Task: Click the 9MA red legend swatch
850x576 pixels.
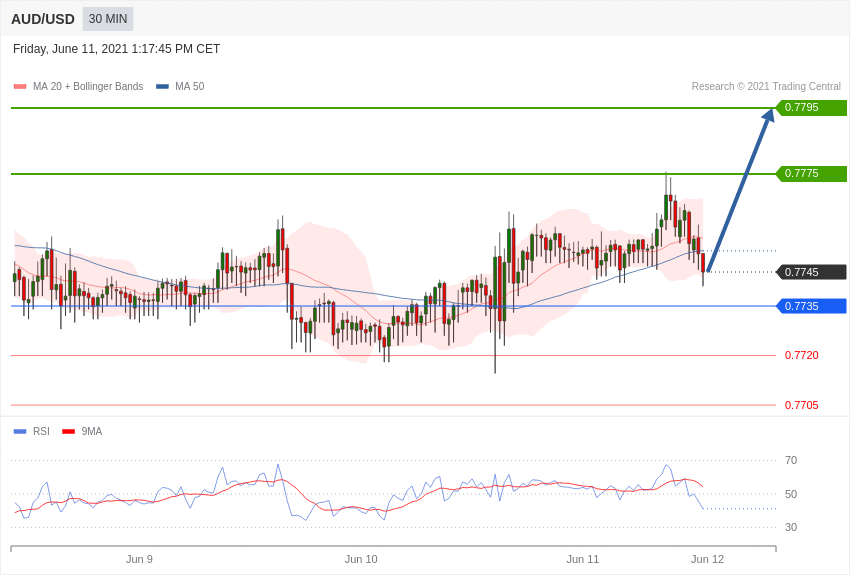Action: (x=69, y=432)
